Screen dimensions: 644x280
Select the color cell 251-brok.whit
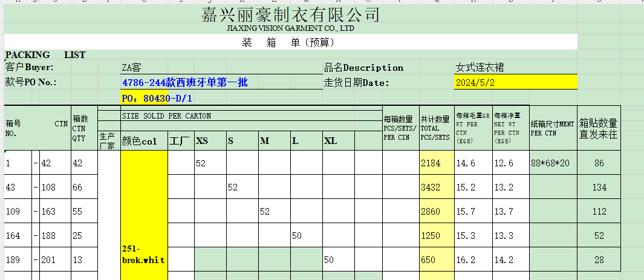[144, 254]
